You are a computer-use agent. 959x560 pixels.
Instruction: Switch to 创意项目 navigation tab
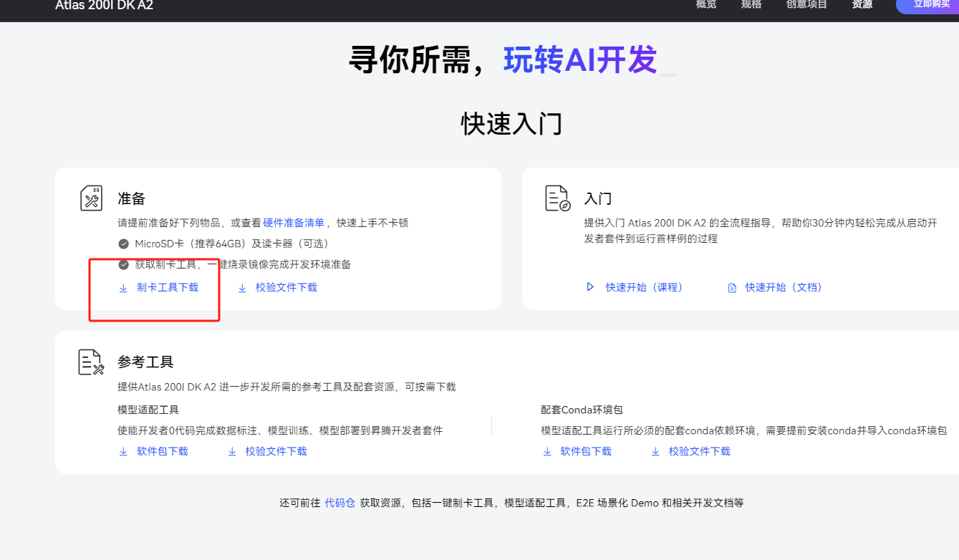(806, 4)
